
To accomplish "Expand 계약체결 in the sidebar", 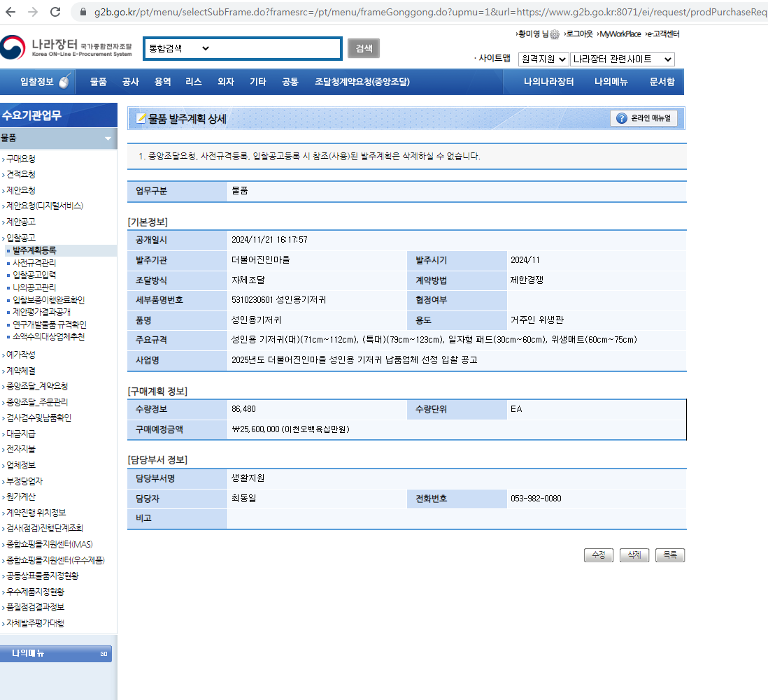I will pyautogui.click(x=20, y=371).
